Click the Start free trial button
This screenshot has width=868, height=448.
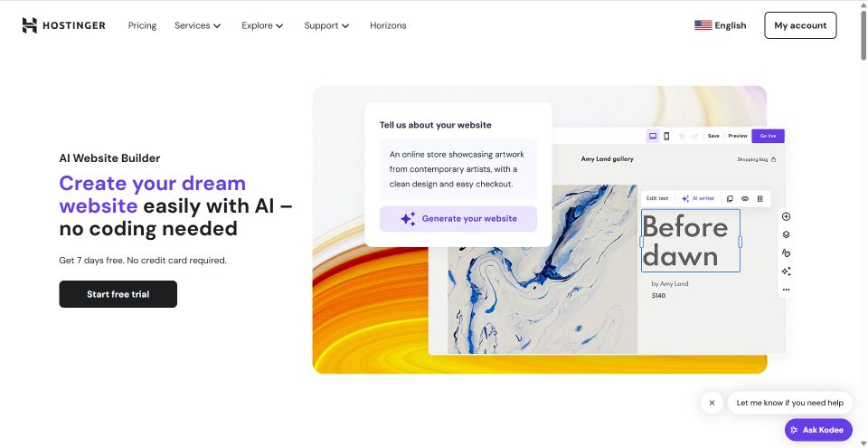pos(118,294)
